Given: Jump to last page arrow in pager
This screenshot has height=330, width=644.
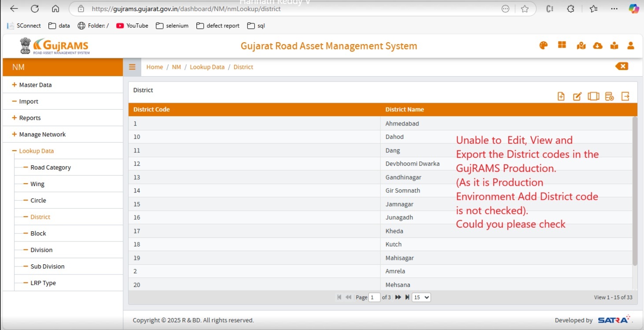Looking at the screenshot, I should 407,297.
